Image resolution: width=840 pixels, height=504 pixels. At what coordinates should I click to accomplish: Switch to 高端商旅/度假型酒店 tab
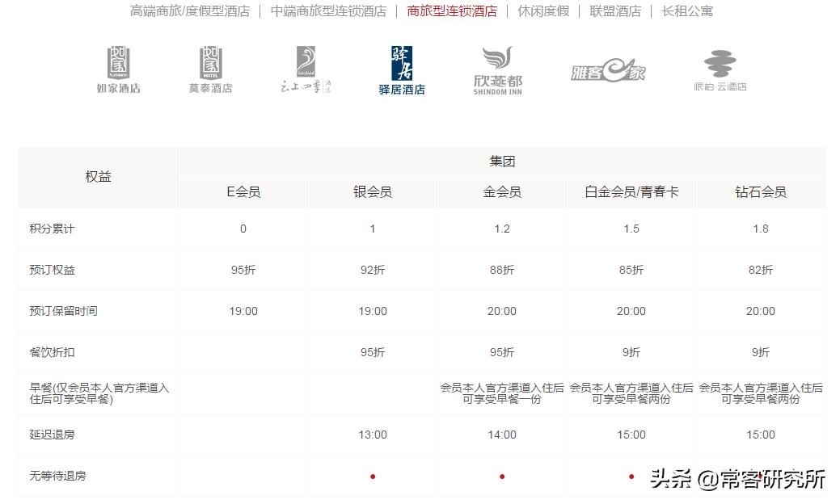pyautogui.click(x=188, y=12)
